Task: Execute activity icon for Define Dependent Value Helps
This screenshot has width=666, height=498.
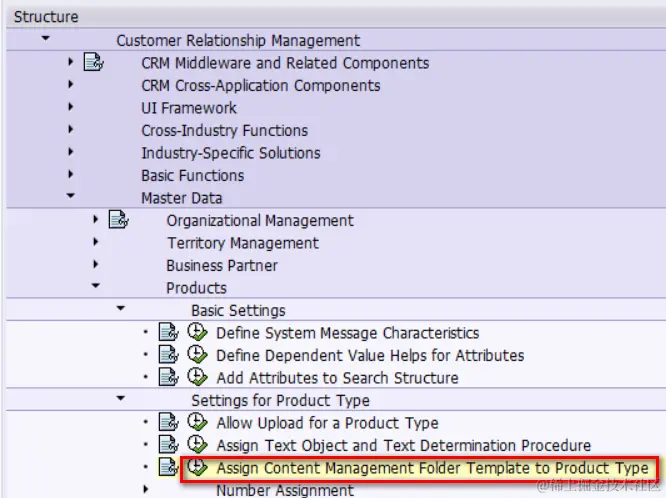Action: pyautogui.click(x=197, y=354)
